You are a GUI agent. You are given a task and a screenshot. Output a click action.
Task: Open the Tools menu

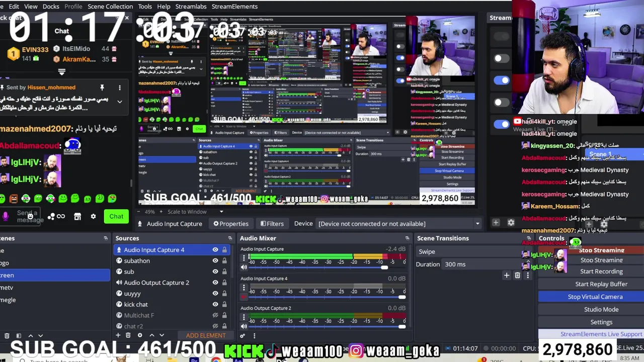point(145,7)
